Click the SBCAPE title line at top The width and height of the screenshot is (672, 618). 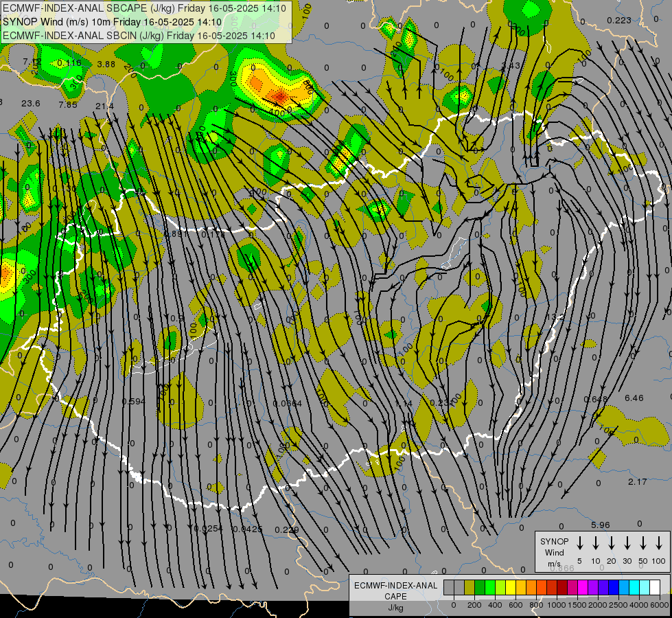[x=145, y=8]
